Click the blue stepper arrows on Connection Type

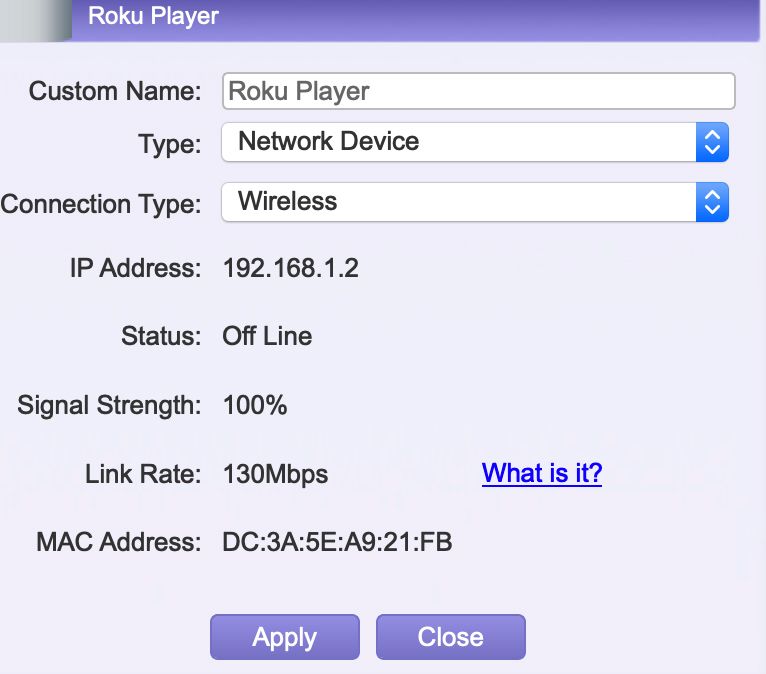coord(712,202)
